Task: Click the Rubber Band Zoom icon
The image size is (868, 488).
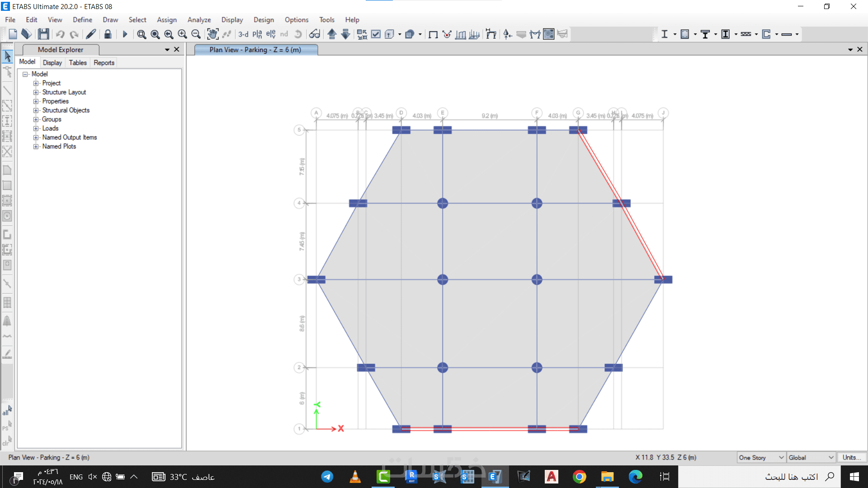Action: (x=142, y=34)
